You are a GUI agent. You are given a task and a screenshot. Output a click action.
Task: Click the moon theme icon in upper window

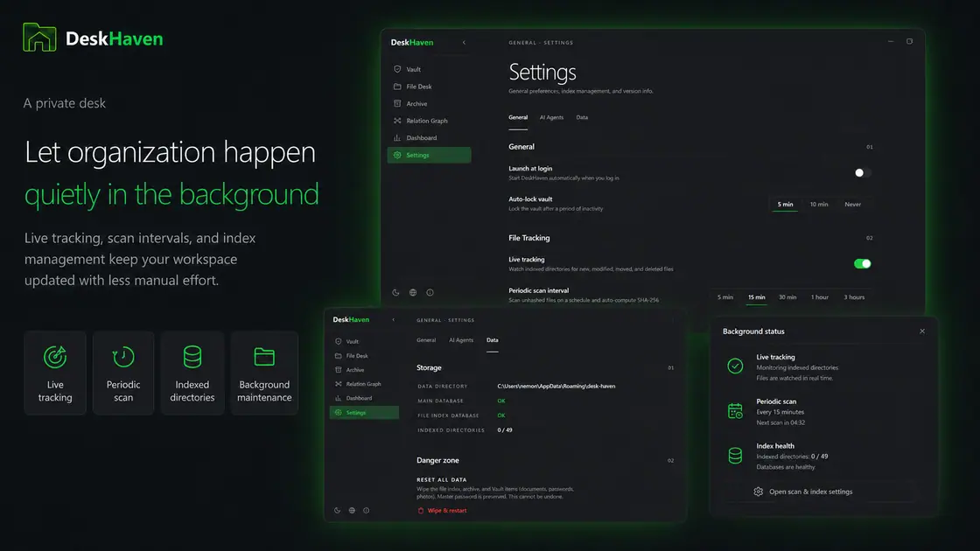point(395,292)
